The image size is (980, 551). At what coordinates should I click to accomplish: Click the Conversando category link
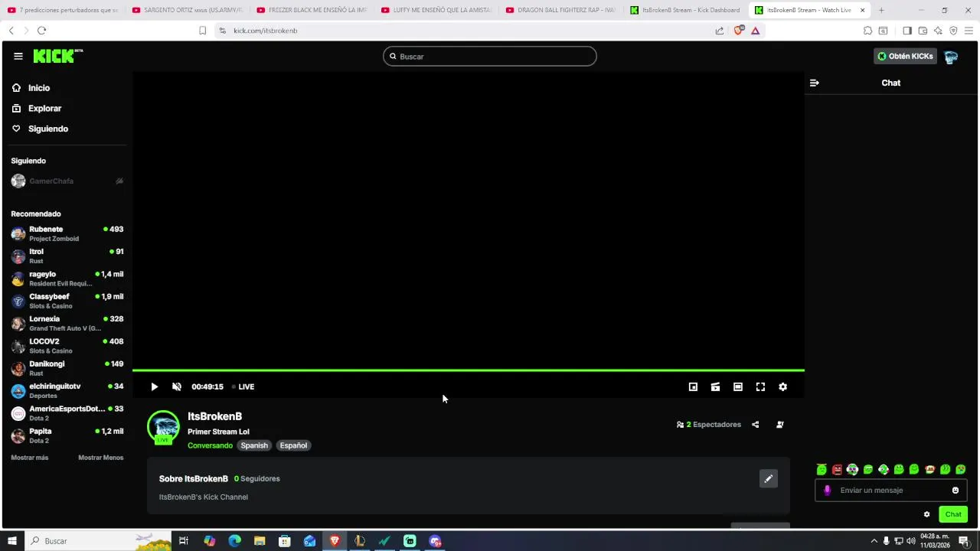coord(210,445)
